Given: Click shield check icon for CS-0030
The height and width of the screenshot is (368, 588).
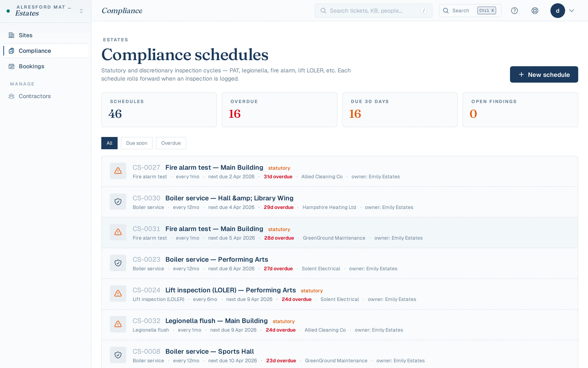Looking at the screenshot, I should 118,202.
